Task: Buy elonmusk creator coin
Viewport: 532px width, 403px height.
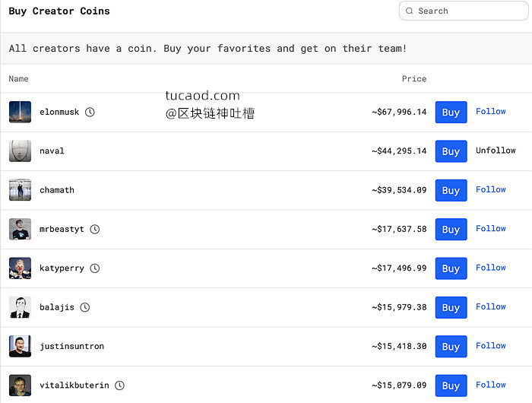Action: (x=451, y=112)
